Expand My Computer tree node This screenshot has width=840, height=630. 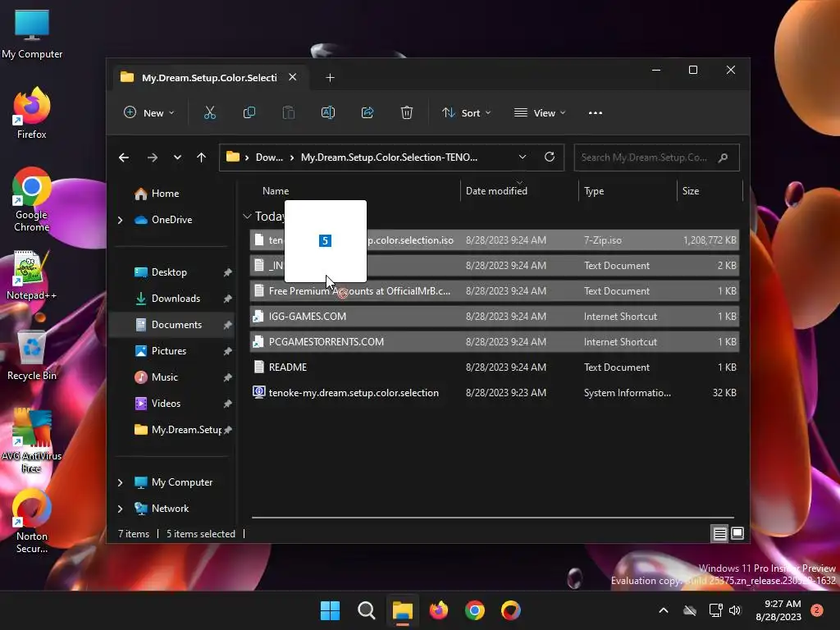tap(120, 482)
